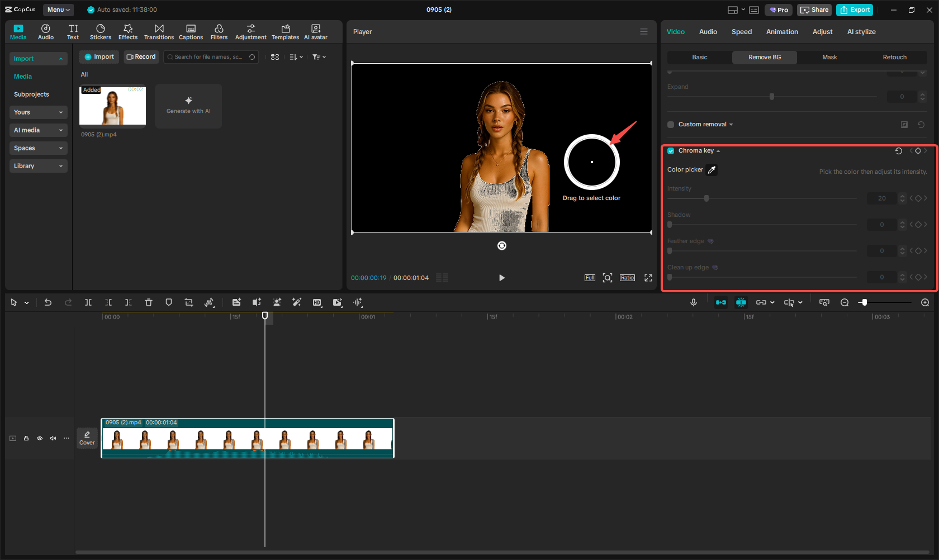
Task: Open the Transitions panel
Action: [159, 32]
